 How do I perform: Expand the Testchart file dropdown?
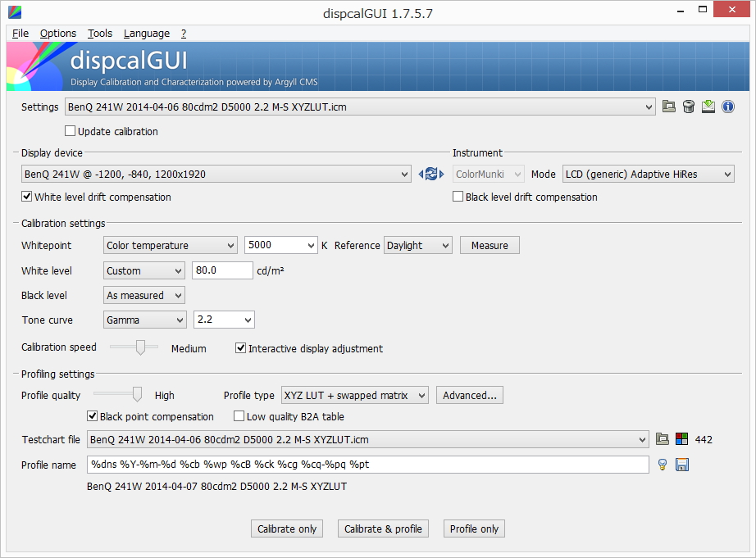pos(367,439)
